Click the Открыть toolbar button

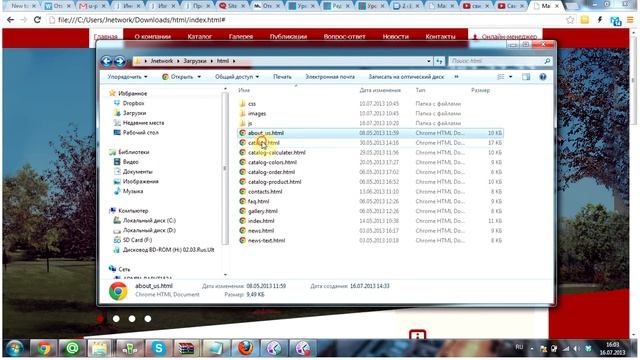(x=178, y=77)
